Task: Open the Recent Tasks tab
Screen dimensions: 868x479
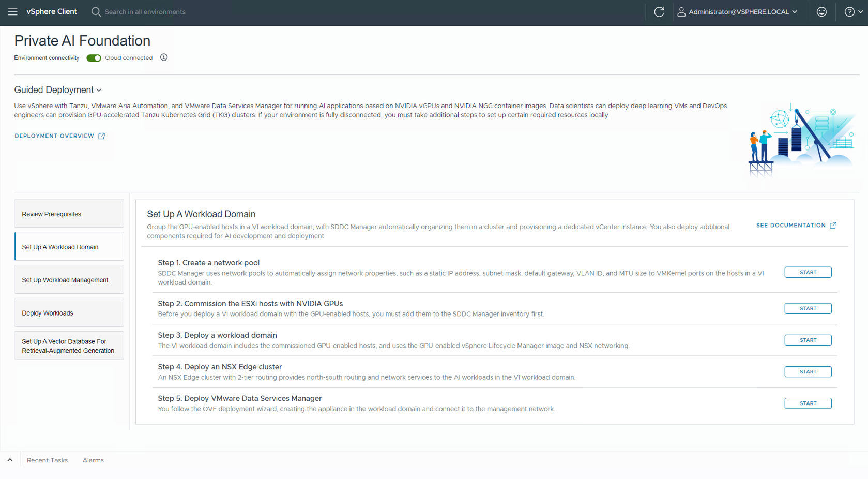Action: [x=47, y=460]
